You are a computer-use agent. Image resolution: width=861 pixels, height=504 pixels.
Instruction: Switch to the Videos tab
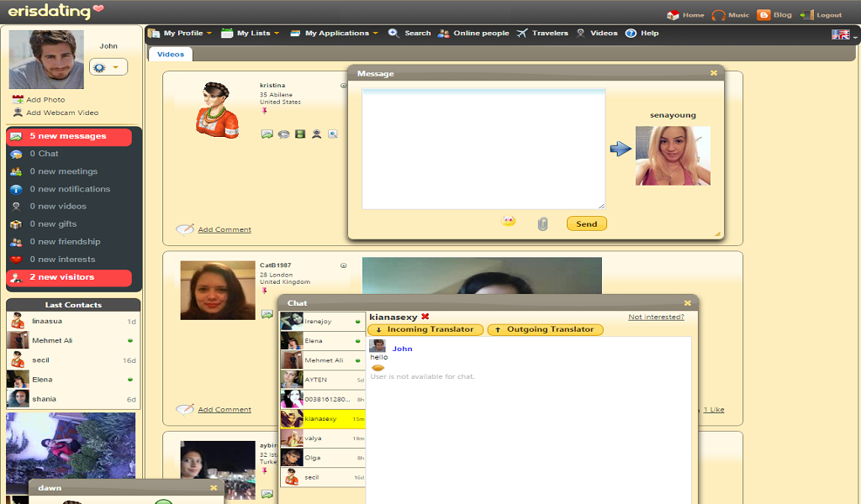(x=170, y=55)
